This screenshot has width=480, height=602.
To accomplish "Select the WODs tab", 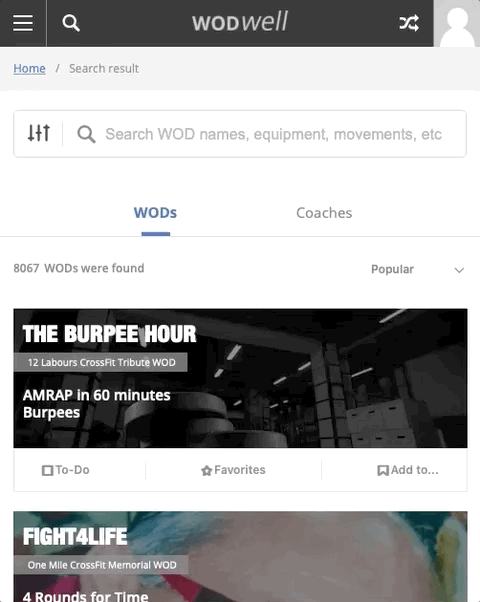I will click(x=155, y=213).
